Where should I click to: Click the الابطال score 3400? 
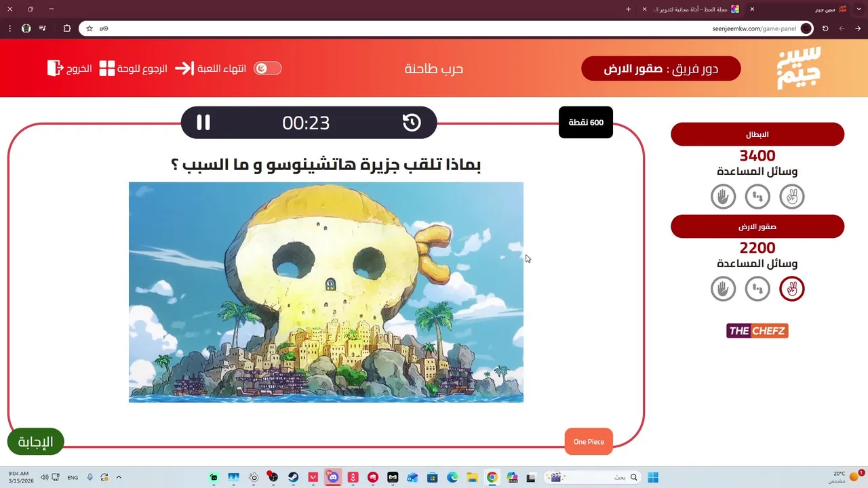coord(757,156)
